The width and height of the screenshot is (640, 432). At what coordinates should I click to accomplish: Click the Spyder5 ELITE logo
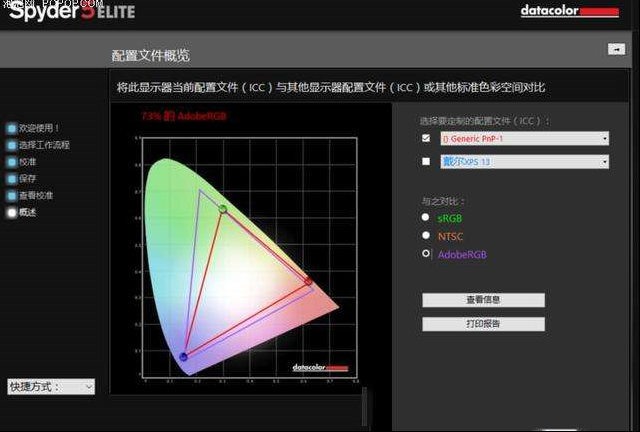click(x=72, y=11)
